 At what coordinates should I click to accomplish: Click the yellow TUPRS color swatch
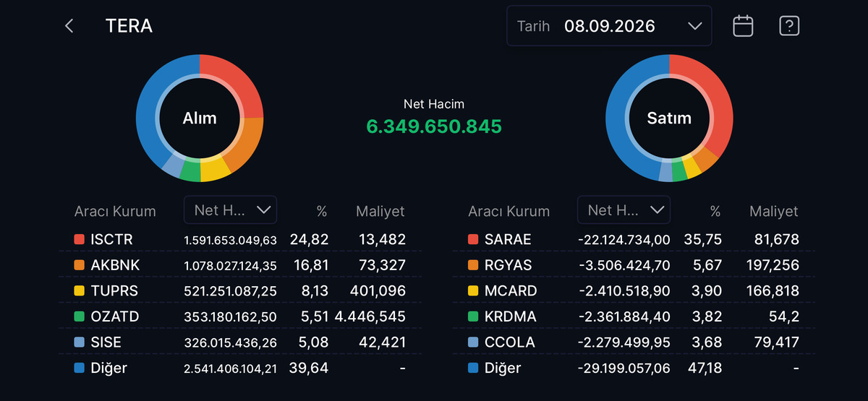pyautogui.click(x=80, y=290)
